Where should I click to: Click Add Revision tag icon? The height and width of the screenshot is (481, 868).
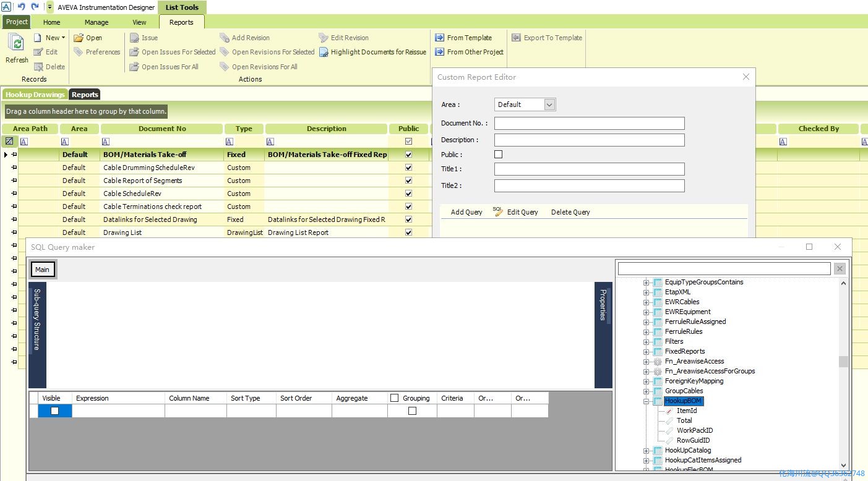click(225, 38)
